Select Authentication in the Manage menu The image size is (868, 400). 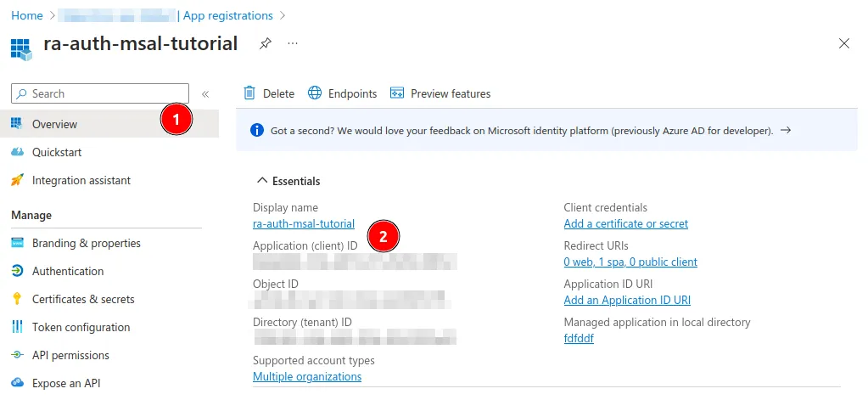click(x=67, y=271)
